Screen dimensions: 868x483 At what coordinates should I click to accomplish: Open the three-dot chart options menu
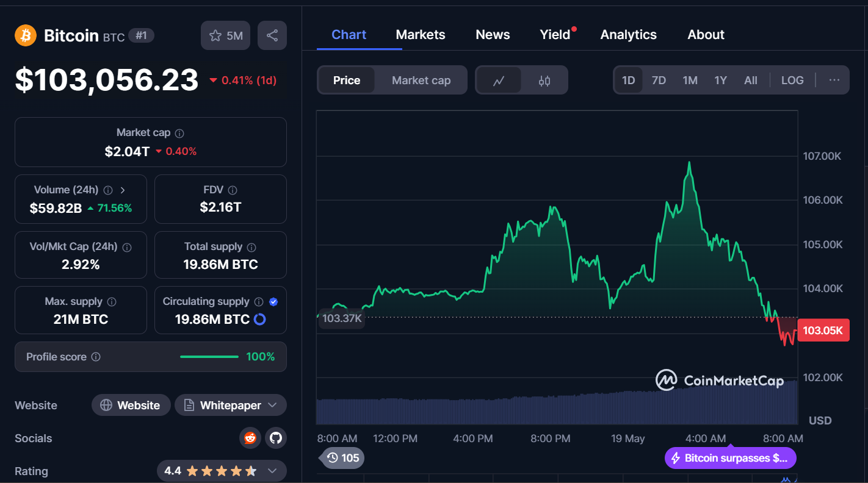834,80
